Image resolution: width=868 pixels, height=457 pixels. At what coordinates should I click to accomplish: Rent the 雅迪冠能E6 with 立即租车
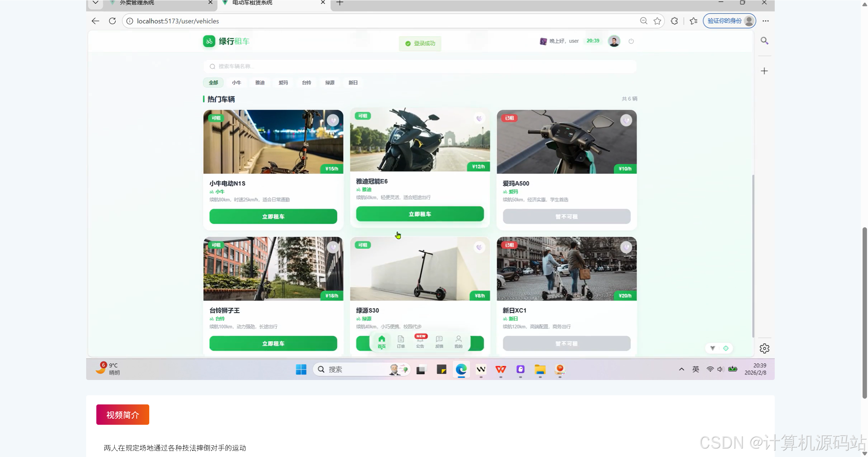(420, 214)
